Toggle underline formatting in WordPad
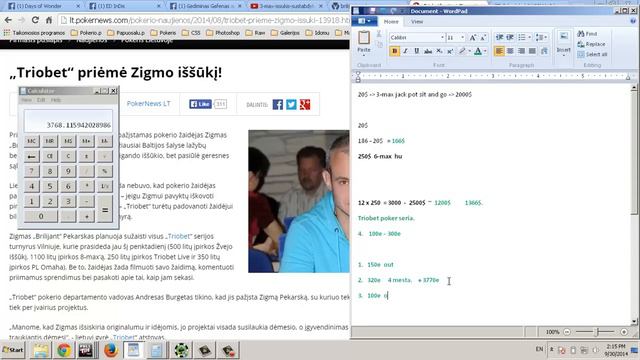Image resolution: width=640 pixels, height=360 pixels. coord(416,51)
